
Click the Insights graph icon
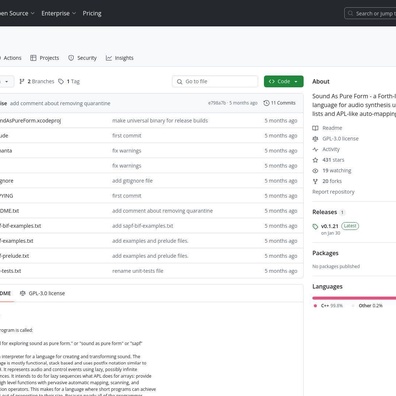click(x=109, y=58)
